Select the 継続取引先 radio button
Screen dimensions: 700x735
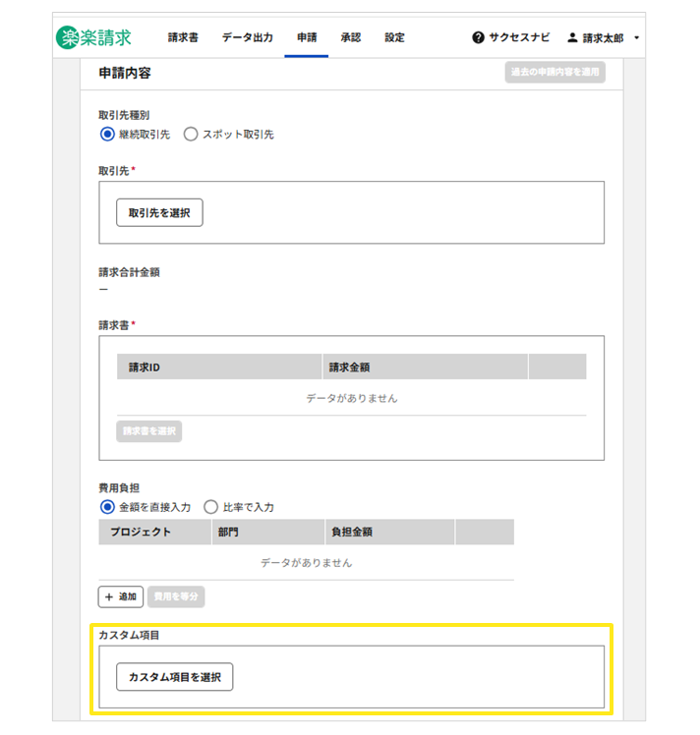tap(107, 135)
